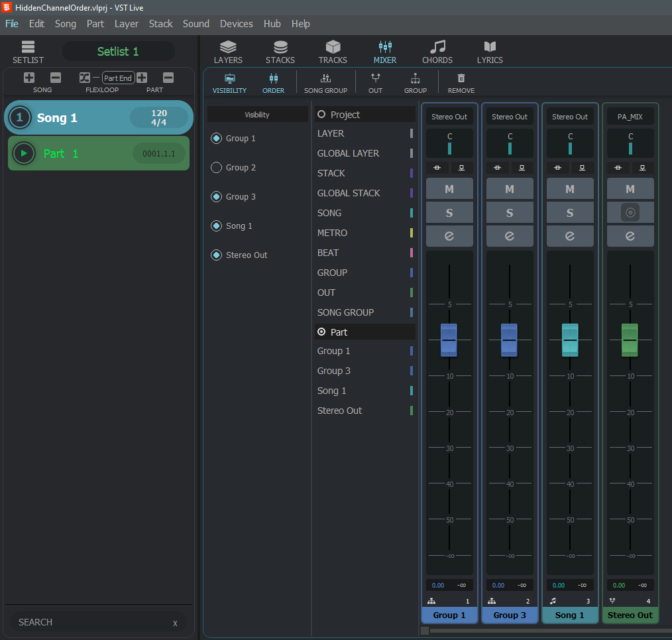
Task: Toggle visibility of Stereo Out channel
Action: pyautogui.click(x=216, y=255)
